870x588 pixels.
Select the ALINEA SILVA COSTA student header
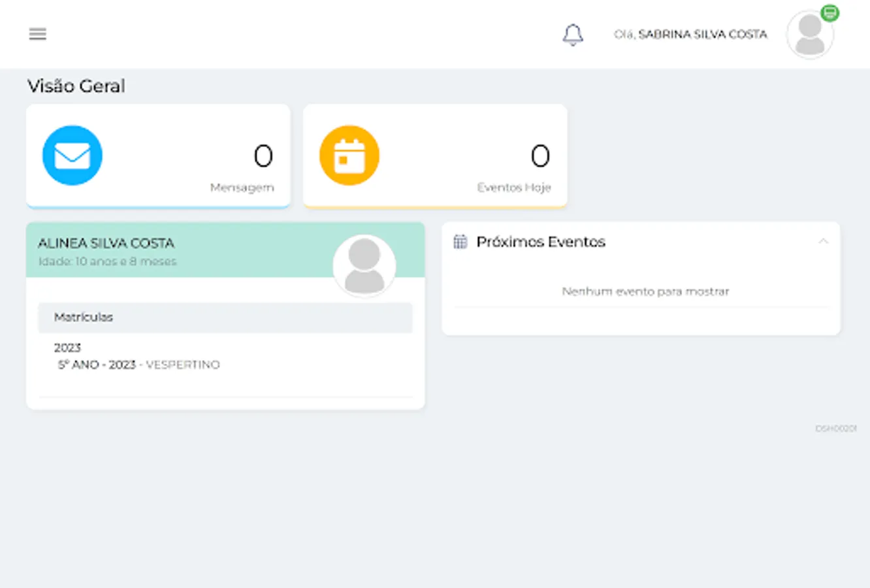(x=225, y=250)
